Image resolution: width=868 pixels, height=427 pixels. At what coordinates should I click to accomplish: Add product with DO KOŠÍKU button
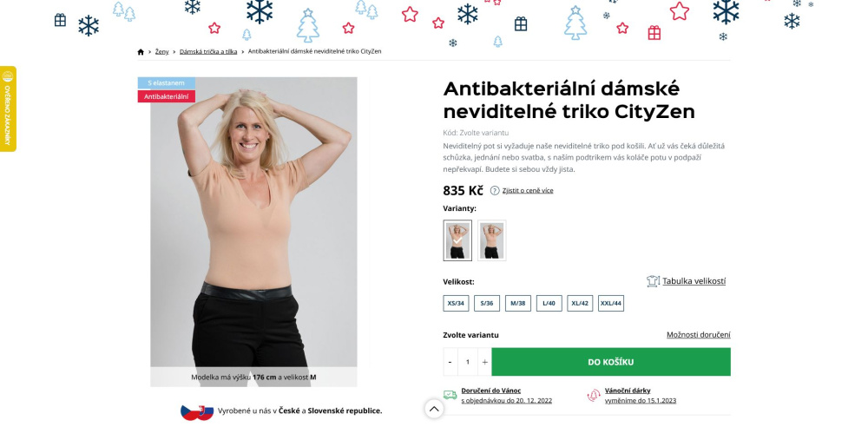611,362
